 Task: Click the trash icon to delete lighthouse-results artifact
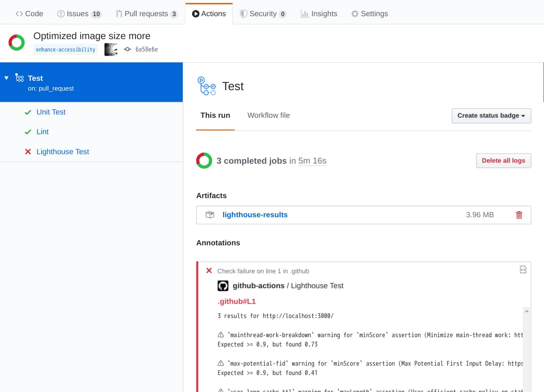coord(519,215)
